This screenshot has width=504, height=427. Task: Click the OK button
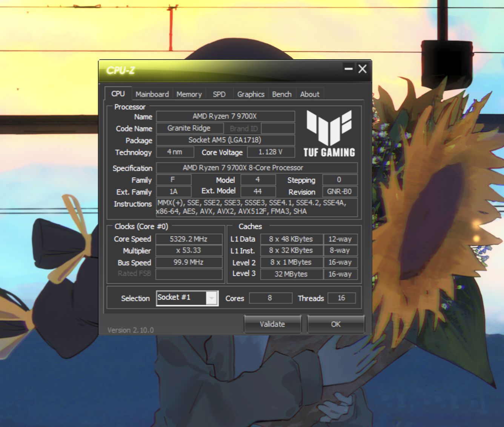(x=336, y=324)
